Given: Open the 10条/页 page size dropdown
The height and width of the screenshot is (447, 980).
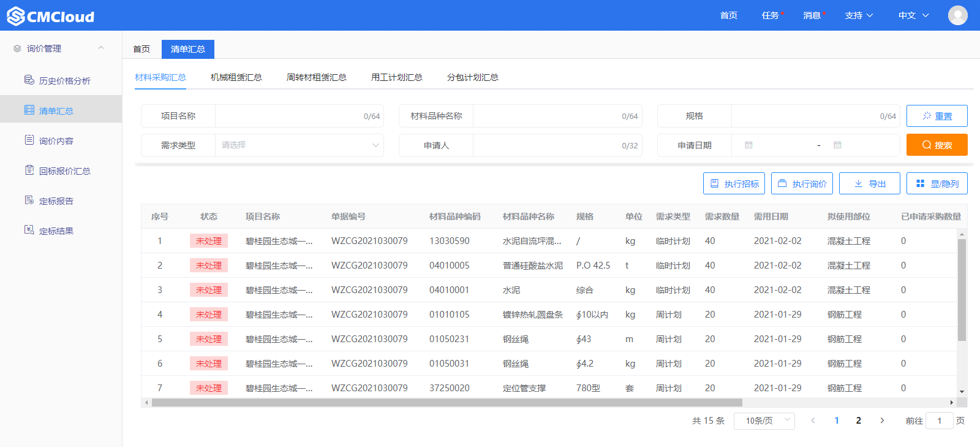Looking at the screenshot, I should pyautogui.click(x=764, y=421).
